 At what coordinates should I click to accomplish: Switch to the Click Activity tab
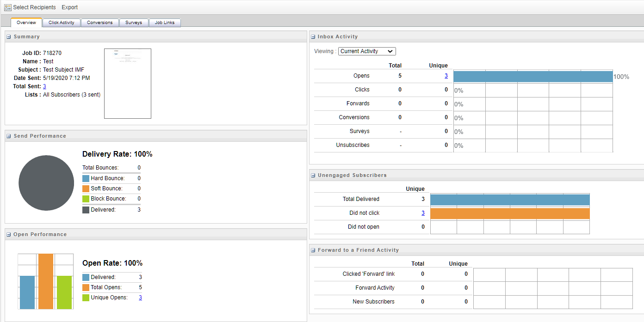62,23
